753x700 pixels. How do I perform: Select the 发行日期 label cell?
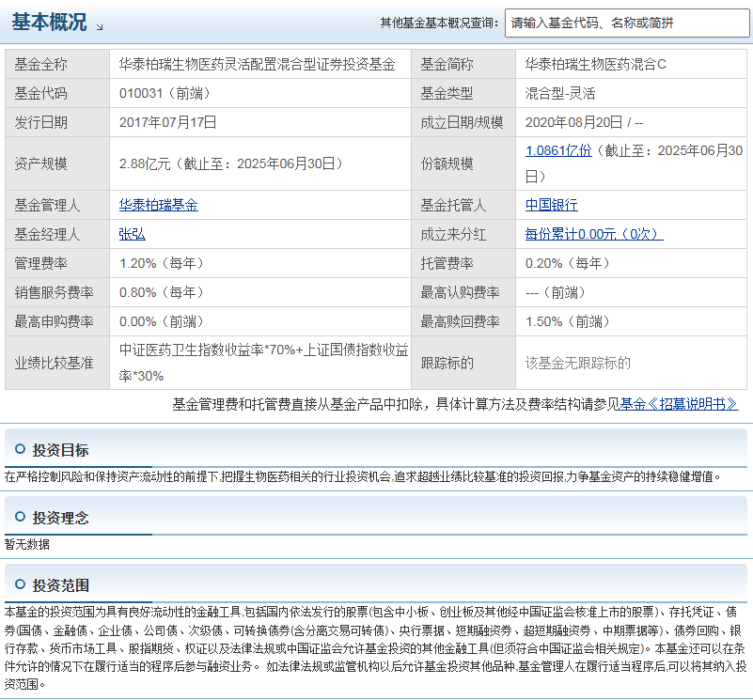coord(57,122)
